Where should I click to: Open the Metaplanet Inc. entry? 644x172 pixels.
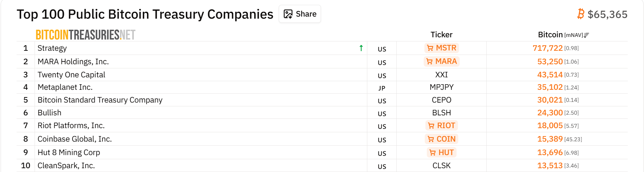pyautogui.click(x=65, y=87)
